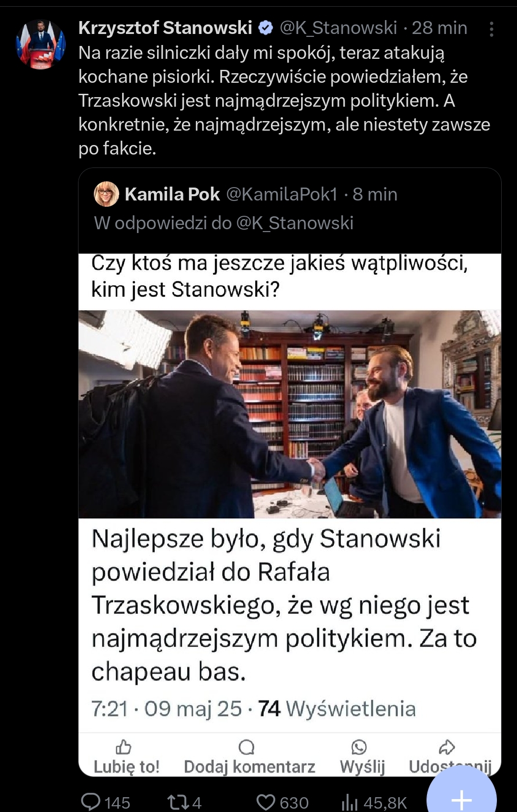Tap the blue compose plus button
517x812 pixels.
[461, 797]
